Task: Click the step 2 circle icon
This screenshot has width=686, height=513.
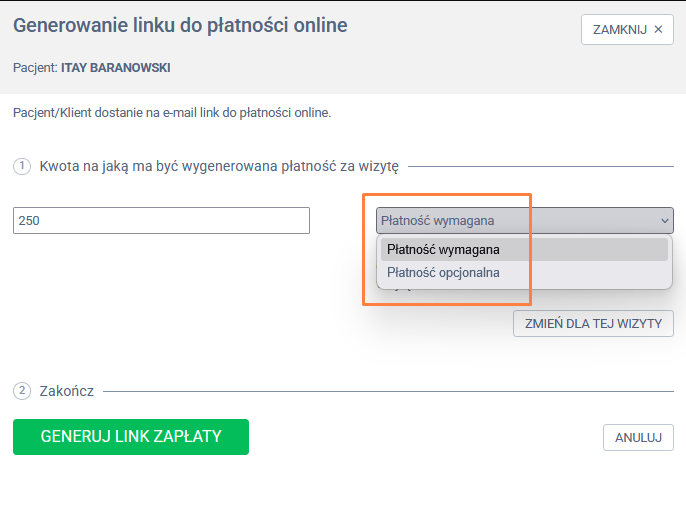Action: click(x=21, y=391)
